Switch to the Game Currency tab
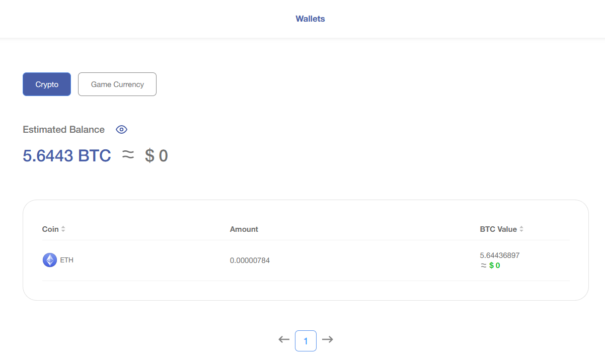Image resolution: width=605 pixels, height=364 pixels. (x=117, y=84)
